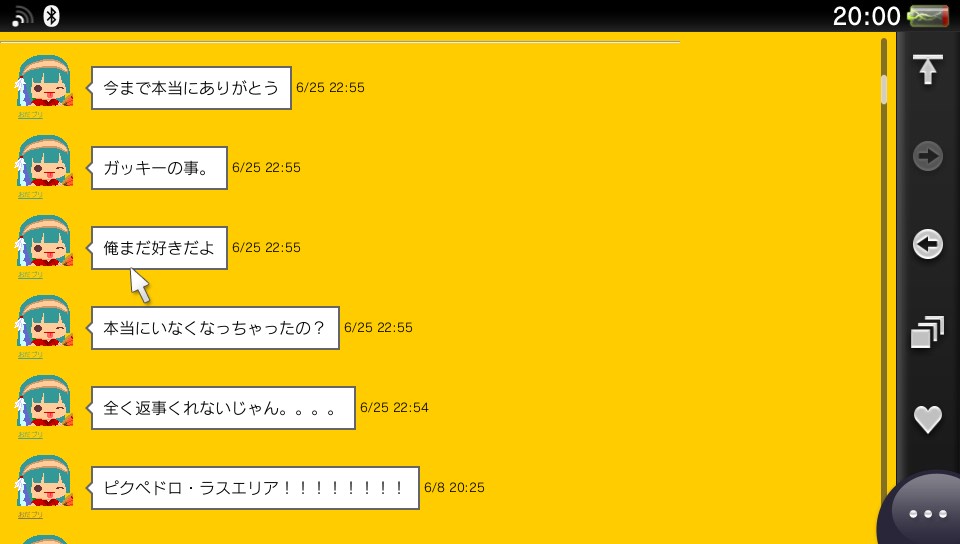Image resolution: width=960 pixels, height=544 pixels.
Task: Click the 本当にいなくなっちゃったの？ message
Action: pyautogui.click(x=215, y=328)
